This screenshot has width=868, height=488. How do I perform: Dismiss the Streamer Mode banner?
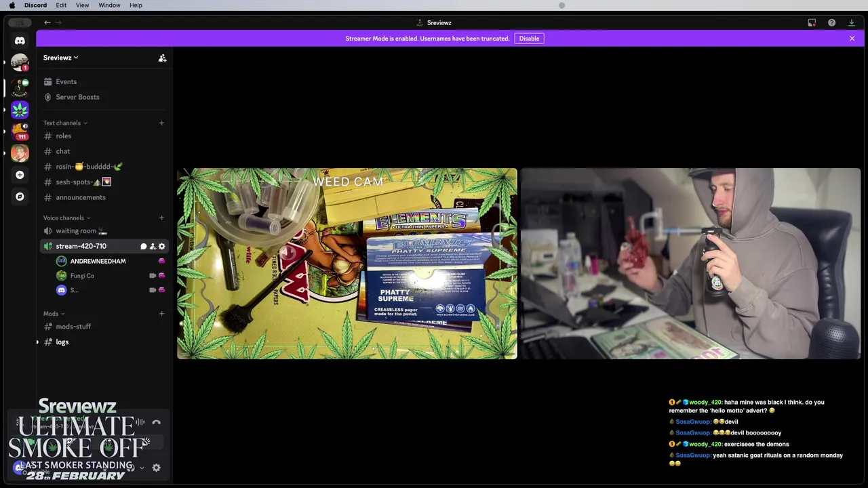click(852, 39)
